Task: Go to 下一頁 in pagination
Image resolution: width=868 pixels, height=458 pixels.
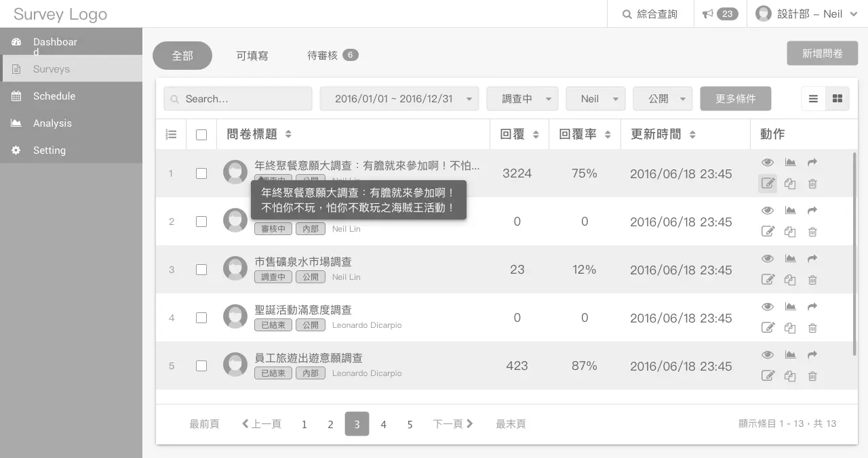Action: (453, 424)
